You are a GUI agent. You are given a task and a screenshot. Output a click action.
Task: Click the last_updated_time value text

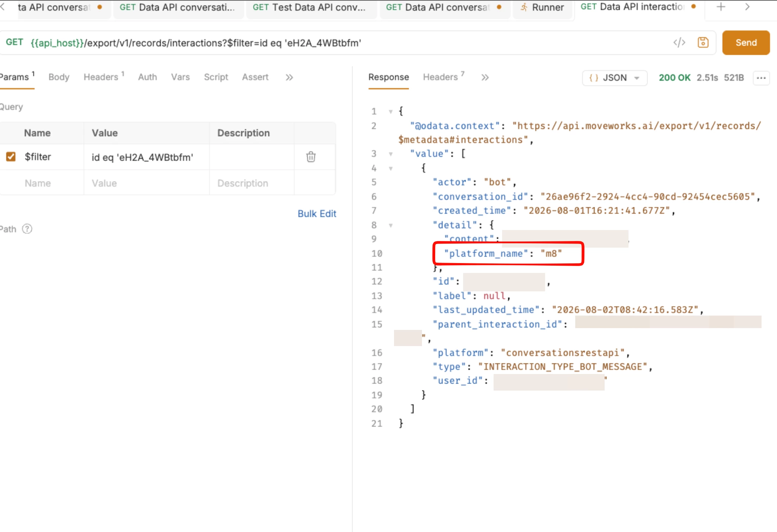625,310
